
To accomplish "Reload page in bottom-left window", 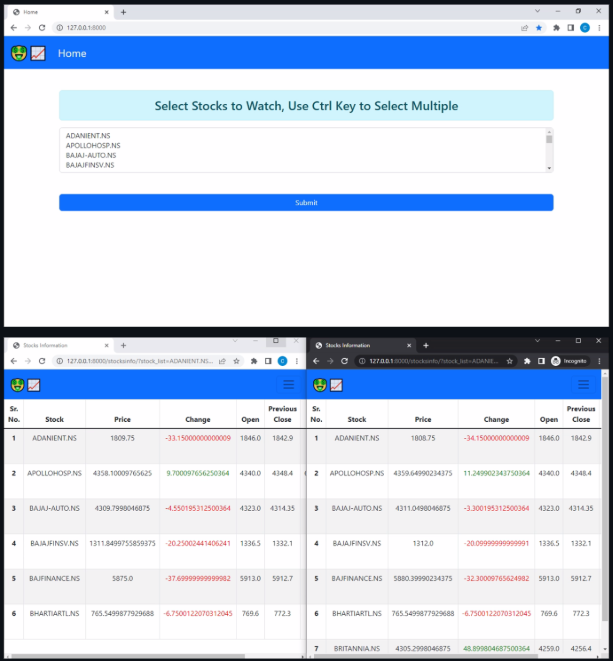I will pos(42,361).
